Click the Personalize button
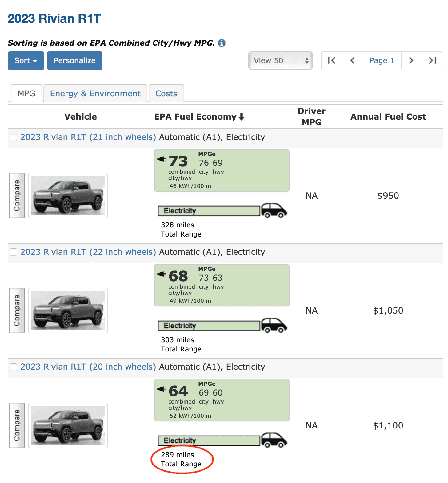The width and height of the screenshot is (448, 483). coord(75,61)
